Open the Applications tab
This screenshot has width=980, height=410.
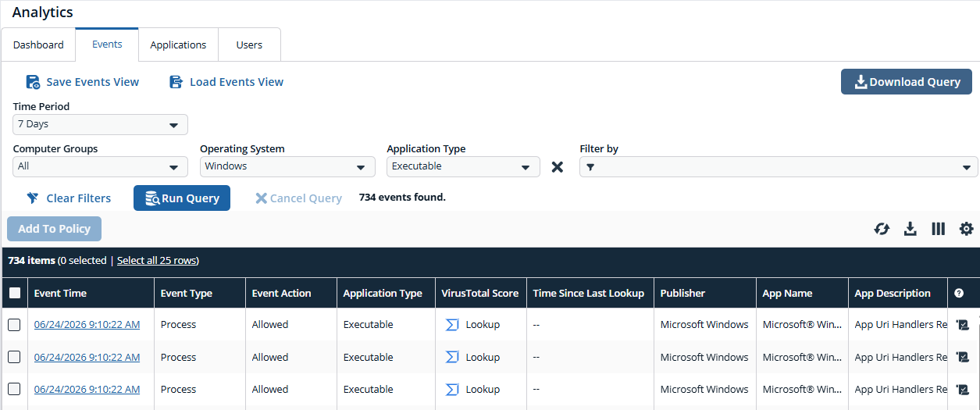(x=178, y=45)
